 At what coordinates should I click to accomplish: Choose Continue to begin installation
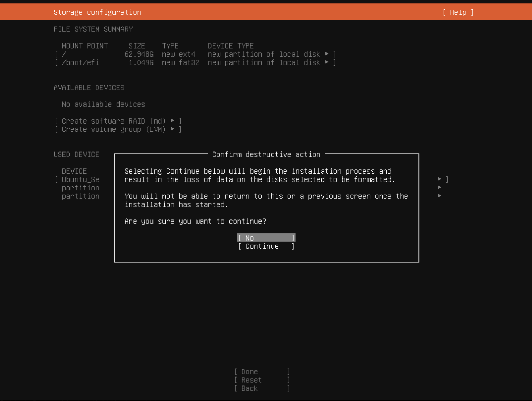(266, 246)
